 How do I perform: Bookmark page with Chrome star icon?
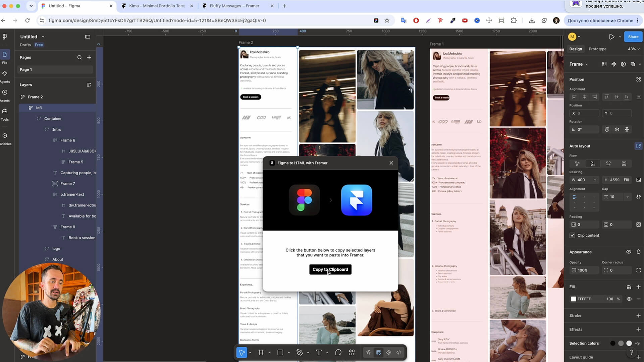(387, 20)
